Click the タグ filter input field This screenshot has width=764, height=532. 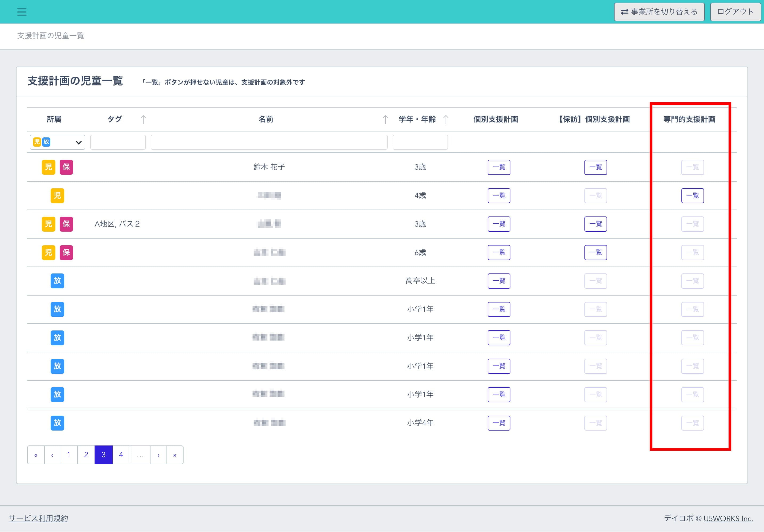pos(118,142)
